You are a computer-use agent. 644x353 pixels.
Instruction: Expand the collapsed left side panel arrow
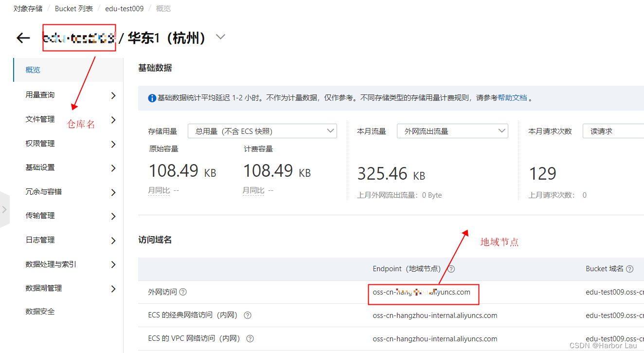pyautogui.click(x=5, y=209)
